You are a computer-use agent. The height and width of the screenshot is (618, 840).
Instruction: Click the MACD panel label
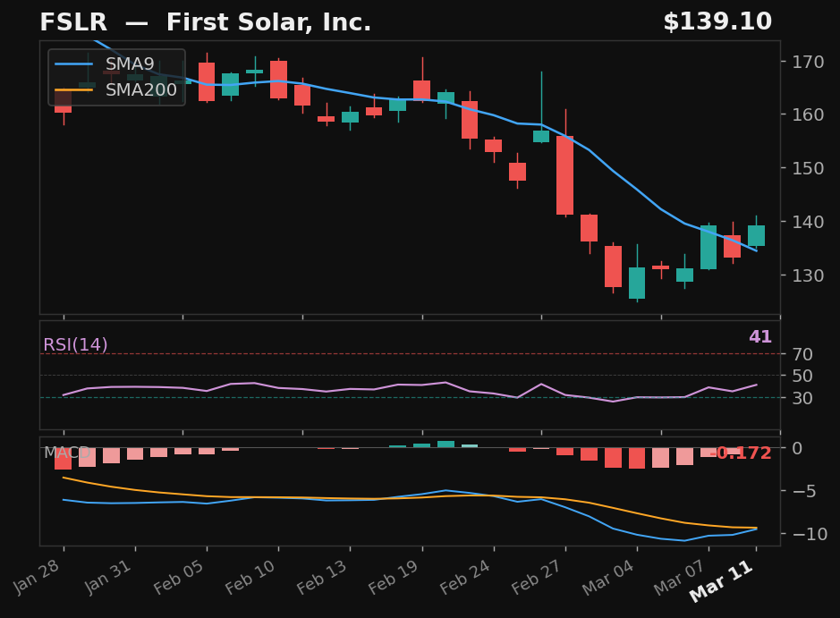[x=67, y=453]
